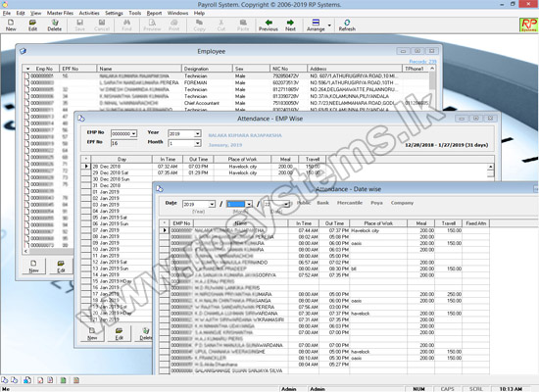Open the File menu
Screen dimensions: 539x392
tap(7, 13)
